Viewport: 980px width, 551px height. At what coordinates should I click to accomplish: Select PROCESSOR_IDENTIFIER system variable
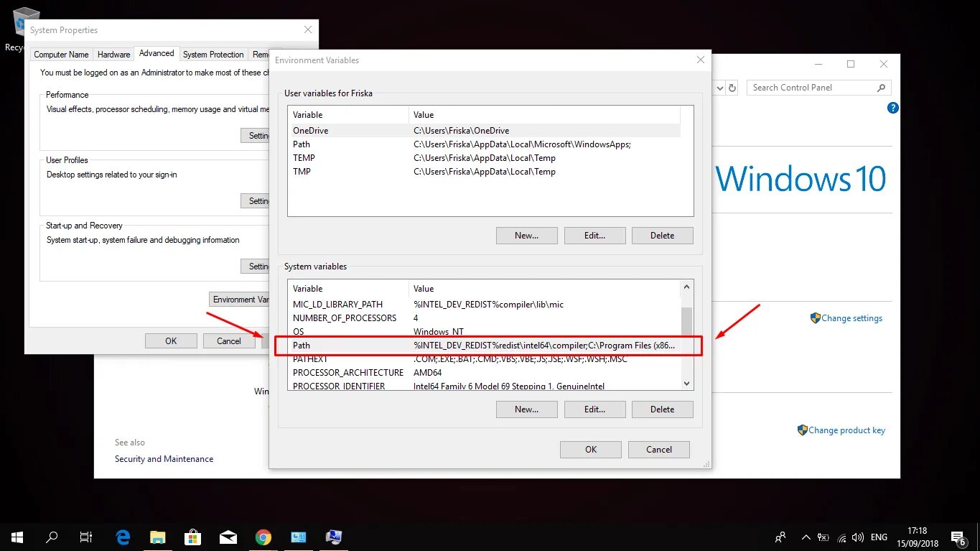click(x=485, y=386)
